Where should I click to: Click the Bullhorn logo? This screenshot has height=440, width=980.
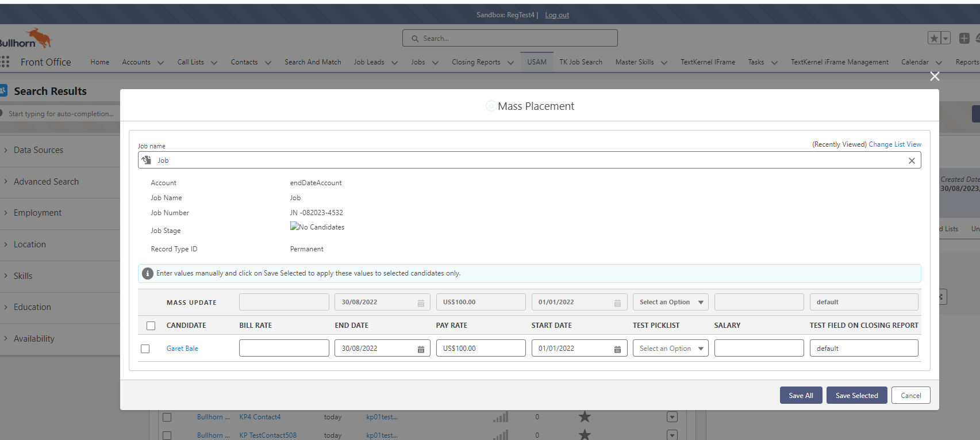click(26, 39)
